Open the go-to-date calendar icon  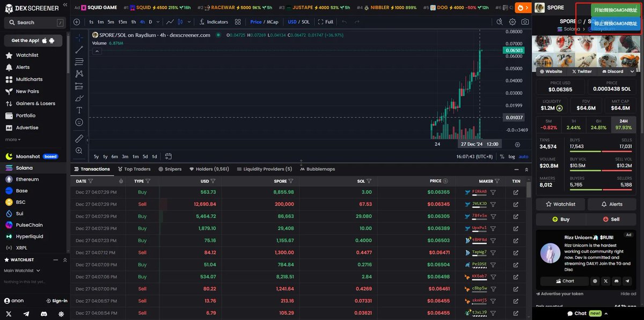click(168, 156)
